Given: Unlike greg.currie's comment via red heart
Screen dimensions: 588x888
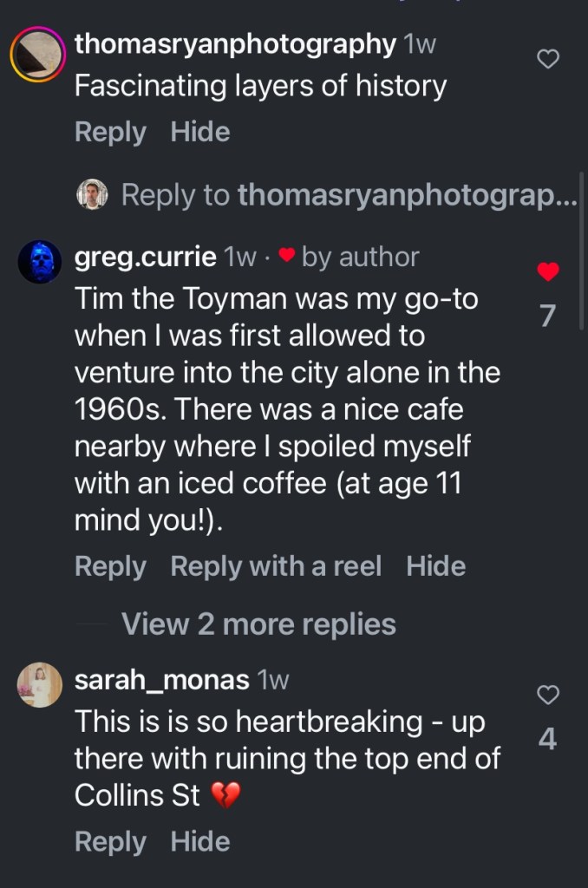Looking at the screenshot, I should click(x=548, y=272).
